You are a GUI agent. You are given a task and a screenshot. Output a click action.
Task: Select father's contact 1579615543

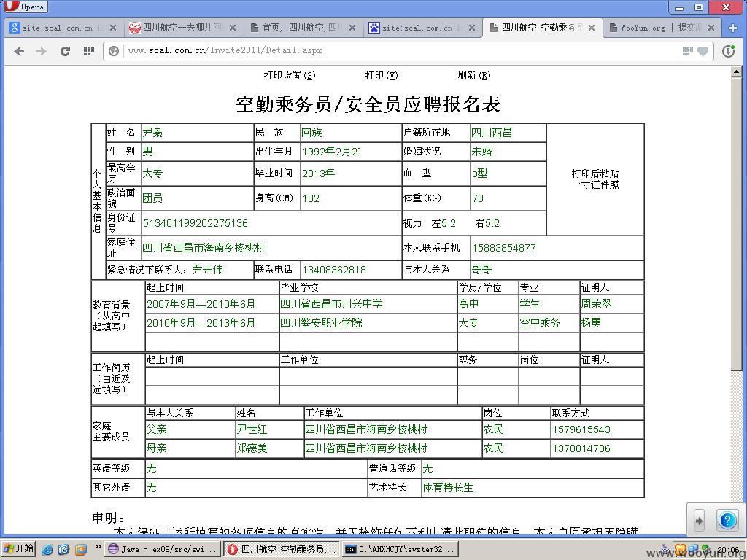(x=581, y=429)
